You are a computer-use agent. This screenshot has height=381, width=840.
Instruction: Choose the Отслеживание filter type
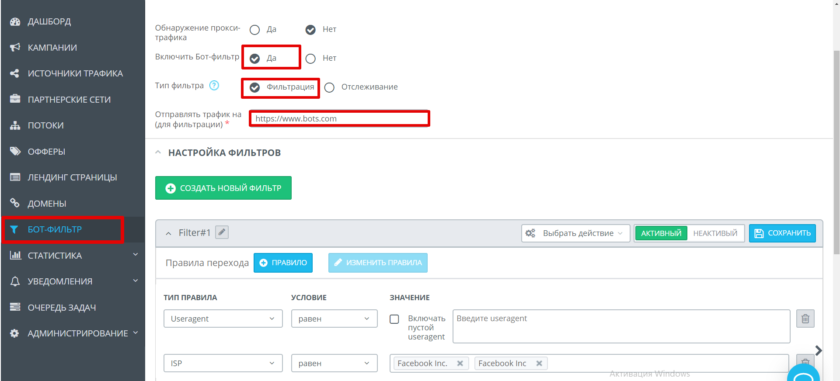tap(330, 87)
